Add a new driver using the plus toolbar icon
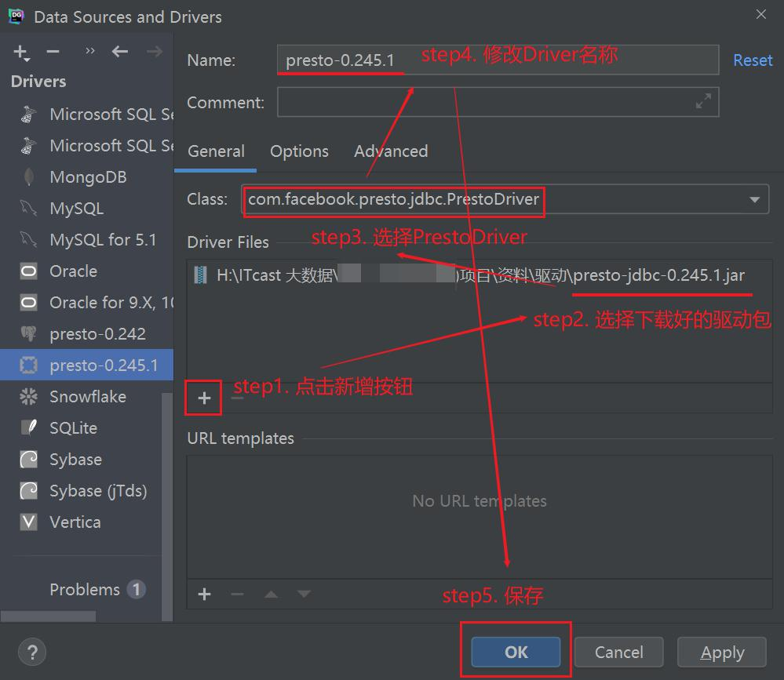Screen dimensions: 784x680 [x=20, y=51]
